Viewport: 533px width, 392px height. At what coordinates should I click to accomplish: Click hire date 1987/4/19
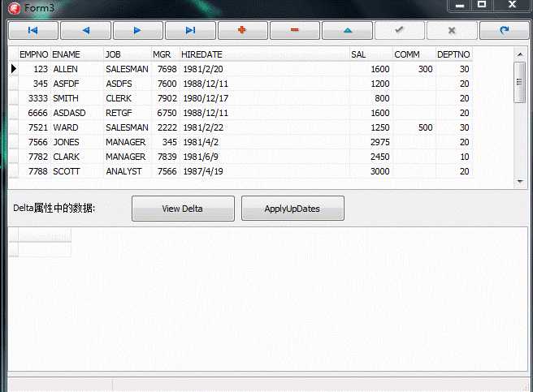(x=264, y=171)
